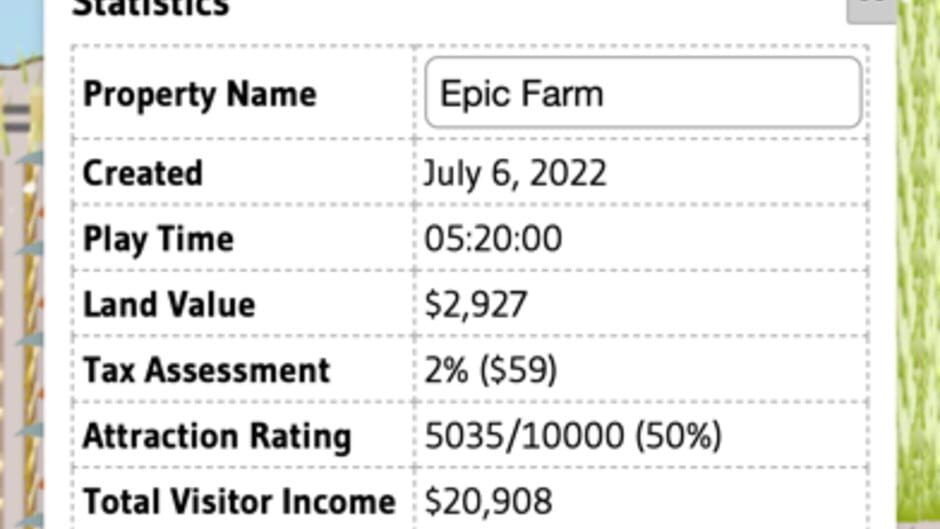The image size is (940, 529).
Task: Select the 05:20:00 play time value
Action: 493,239
